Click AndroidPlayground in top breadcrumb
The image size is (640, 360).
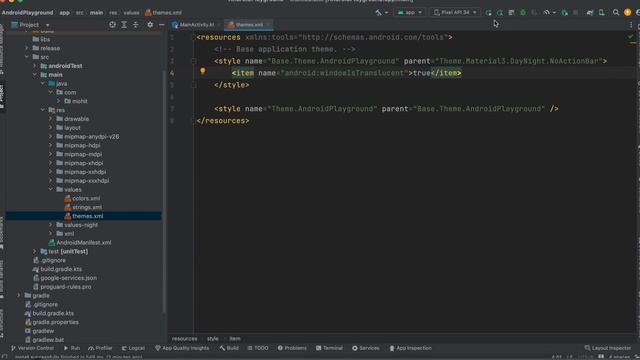coord(27,13)
